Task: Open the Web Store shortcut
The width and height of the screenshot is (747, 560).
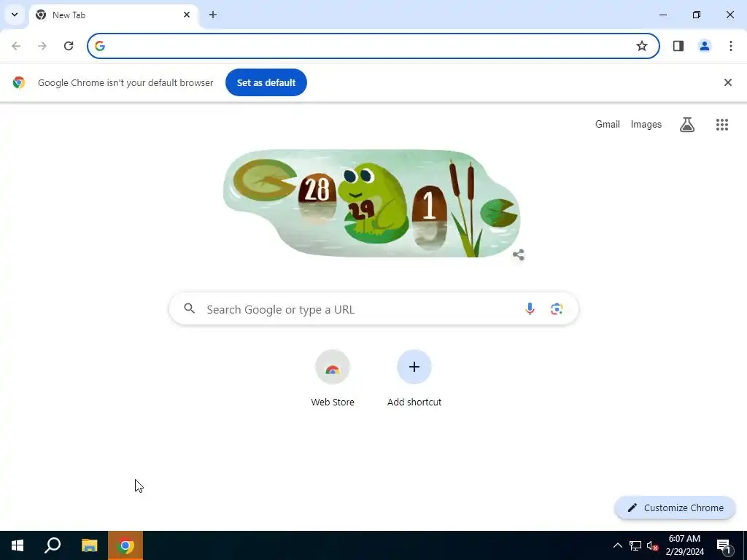Action: coord(333,378)
